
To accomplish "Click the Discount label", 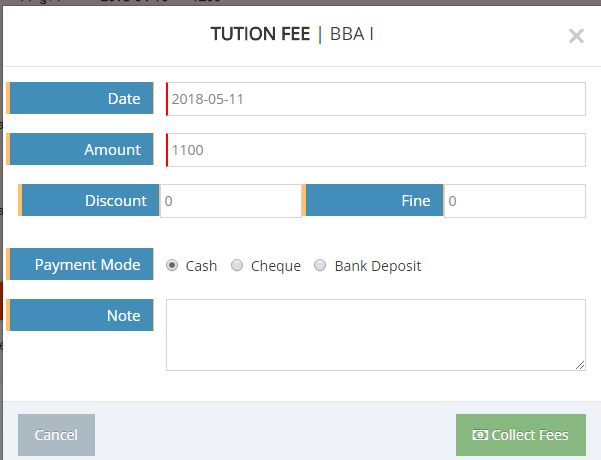I will click(115, 200).
